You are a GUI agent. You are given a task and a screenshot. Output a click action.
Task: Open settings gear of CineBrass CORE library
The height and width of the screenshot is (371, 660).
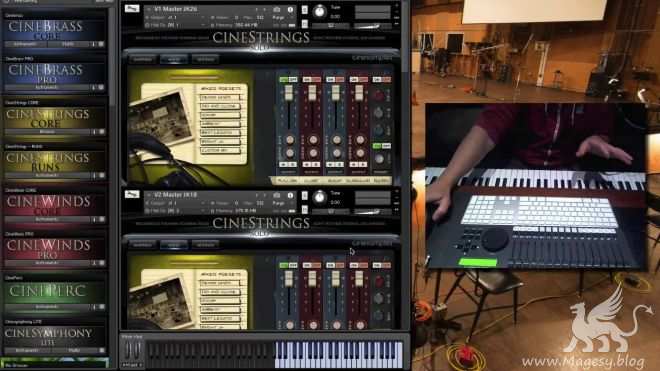[101, 44]
